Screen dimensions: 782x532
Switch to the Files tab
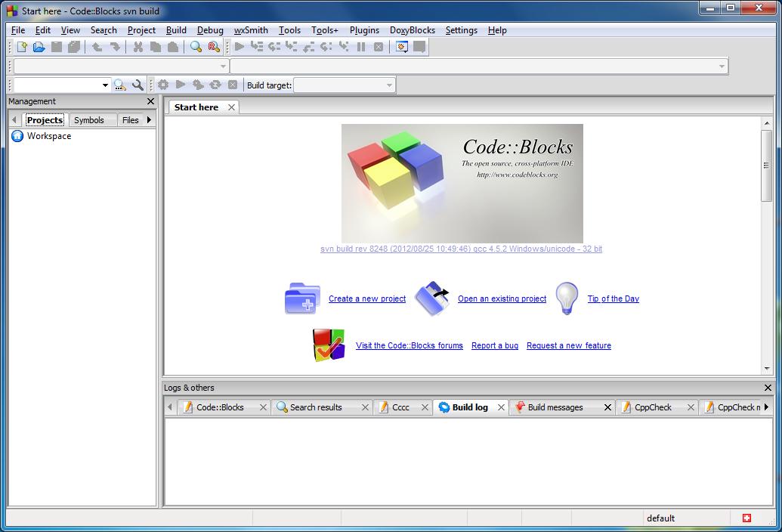point(131,120)
